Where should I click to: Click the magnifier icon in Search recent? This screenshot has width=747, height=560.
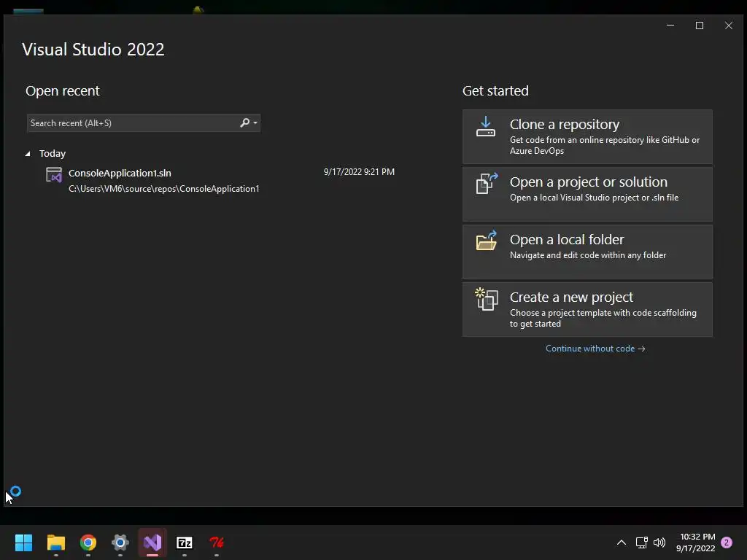click(x=244, y=122)
